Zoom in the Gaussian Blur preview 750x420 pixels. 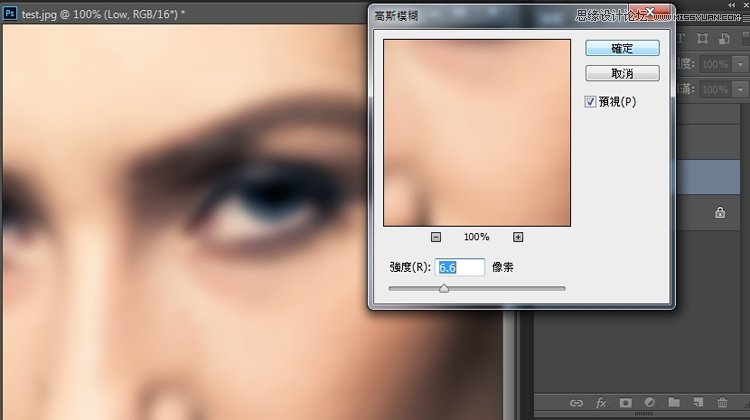tap(518, 237)
